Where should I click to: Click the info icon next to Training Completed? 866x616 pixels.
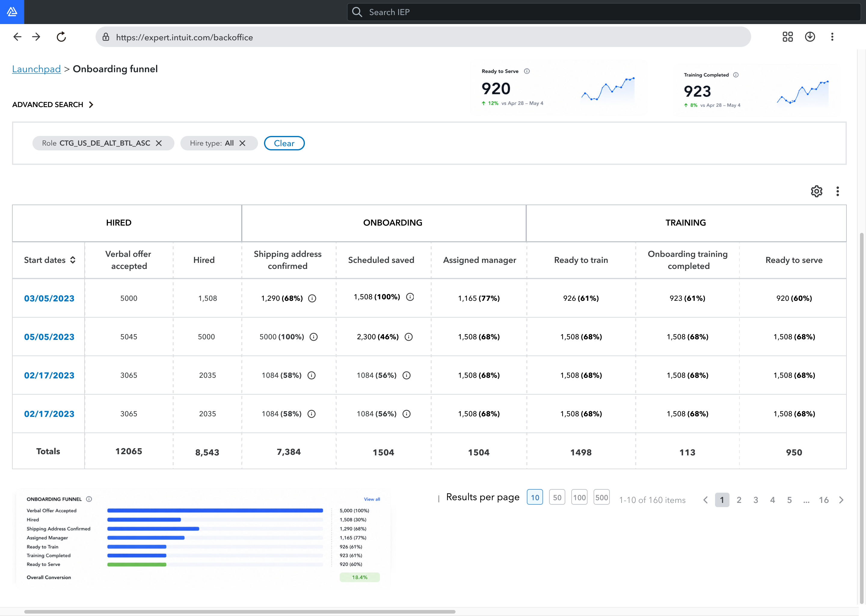(735, 75)
